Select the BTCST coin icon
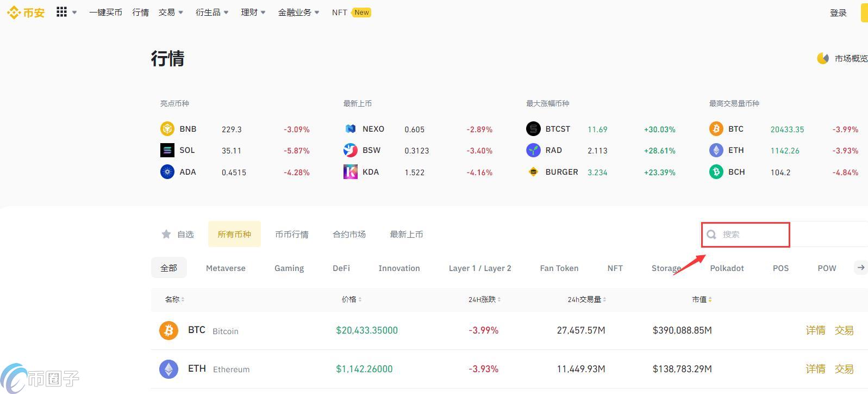 [x=533, y=129]
